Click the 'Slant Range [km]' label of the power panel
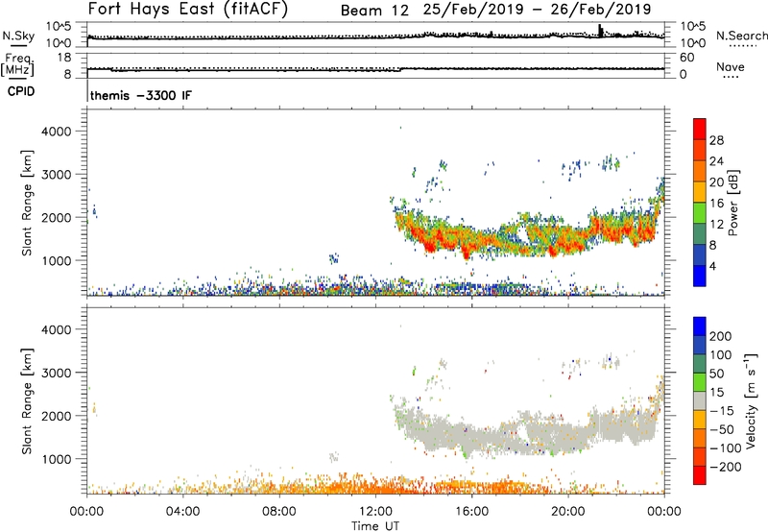 [x=27, y=203]
